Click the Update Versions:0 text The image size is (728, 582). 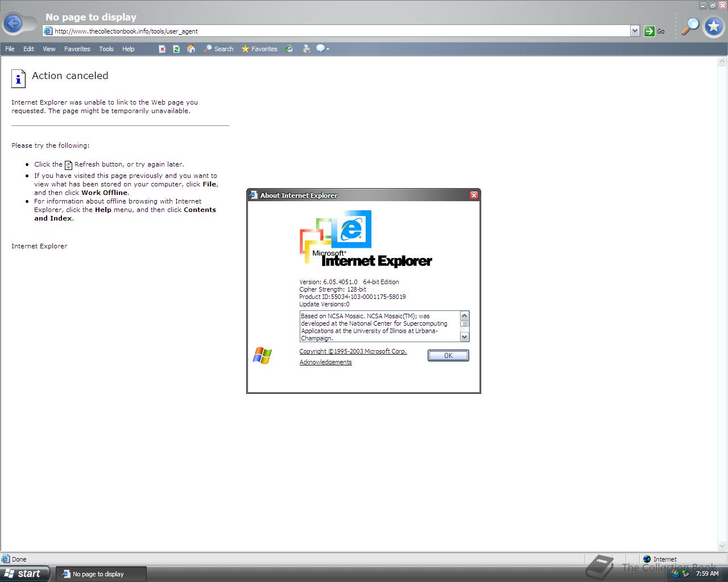coord(324,304)
